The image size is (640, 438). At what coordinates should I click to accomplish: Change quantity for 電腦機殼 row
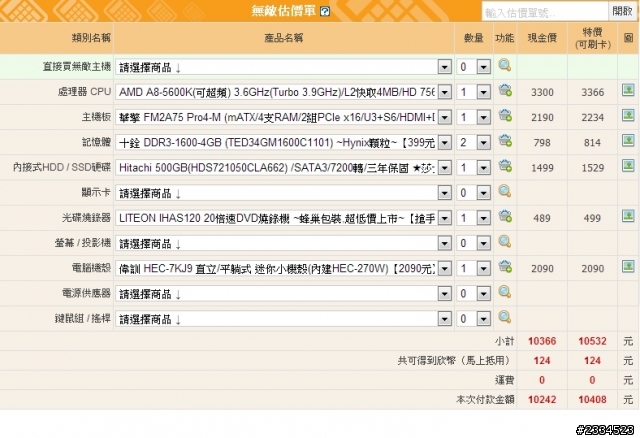(473, 269)
